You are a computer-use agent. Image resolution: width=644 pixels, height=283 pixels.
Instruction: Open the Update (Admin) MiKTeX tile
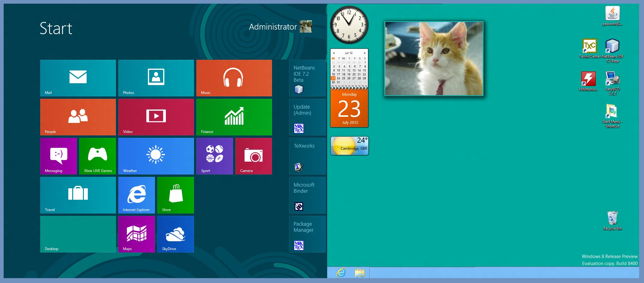click(x=307, y=117)
